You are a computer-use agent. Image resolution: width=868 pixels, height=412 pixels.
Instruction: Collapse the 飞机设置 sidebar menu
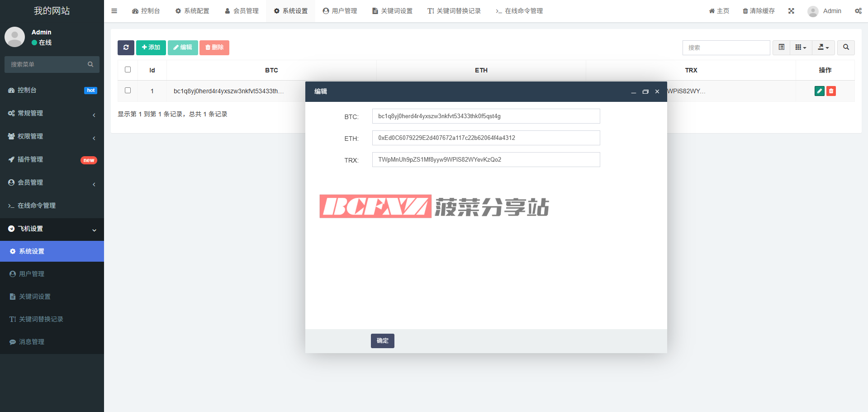(52, 229)
